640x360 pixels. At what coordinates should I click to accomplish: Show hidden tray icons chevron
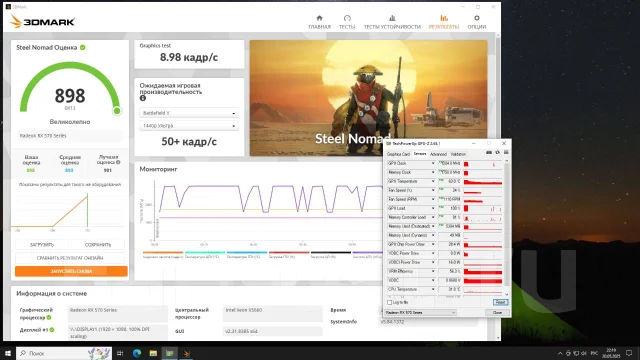point(560,353)
